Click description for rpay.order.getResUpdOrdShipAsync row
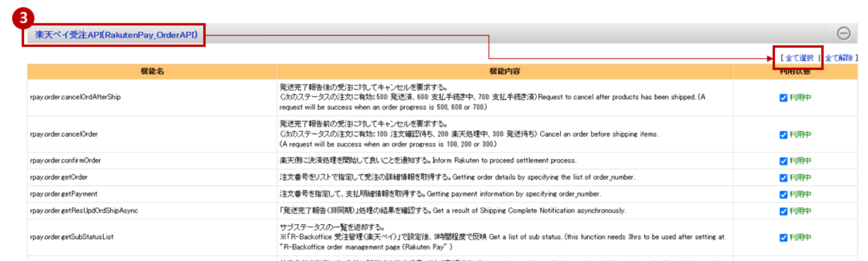This screenshot has width=868, height=261. tap(453, 210)
